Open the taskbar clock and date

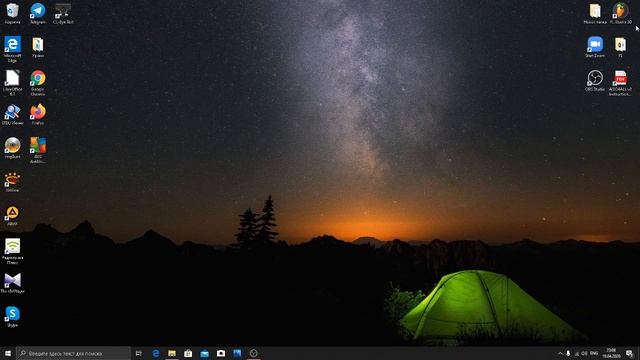(x=611, y=353)
